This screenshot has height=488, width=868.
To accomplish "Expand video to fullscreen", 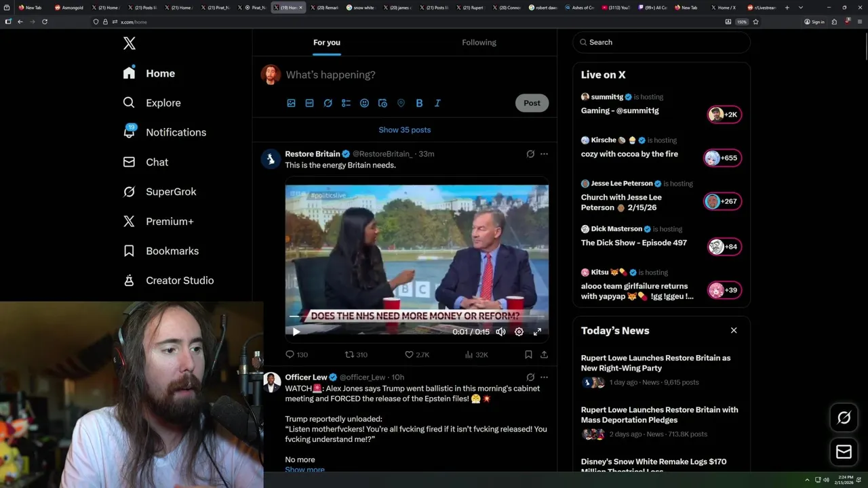I will point(537,331).
